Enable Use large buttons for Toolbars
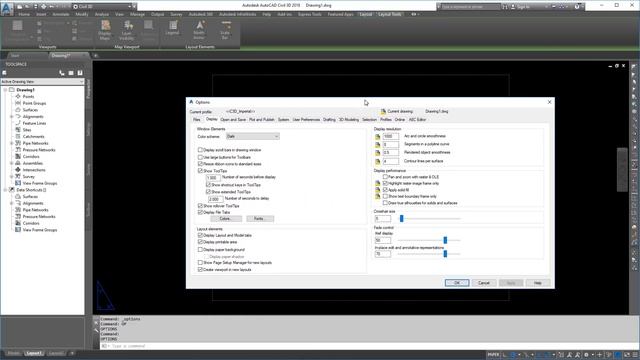 (x=200, y=157)
